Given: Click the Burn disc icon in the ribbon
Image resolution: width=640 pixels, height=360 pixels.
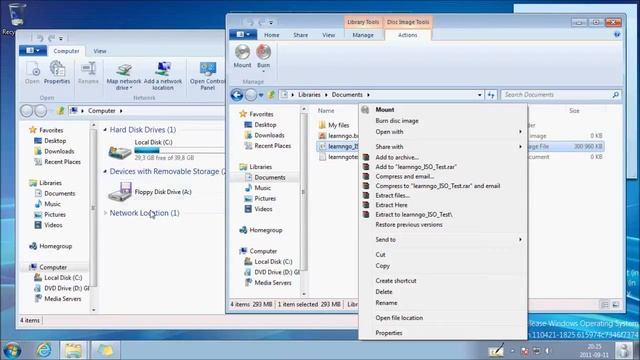Looking at the screenshot, I should pyautogui.click(x=263, y=53).
